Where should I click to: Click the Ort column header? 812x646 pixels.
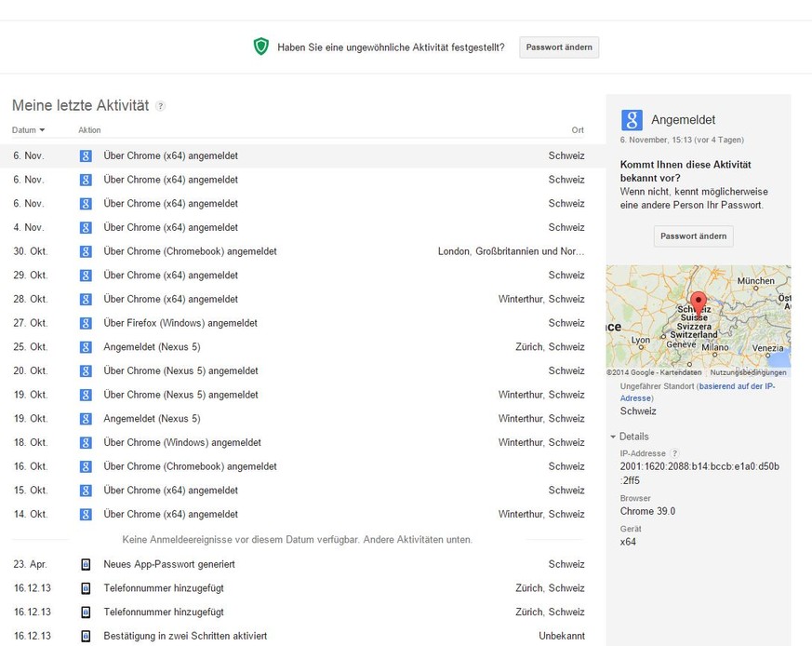[578, 130]
